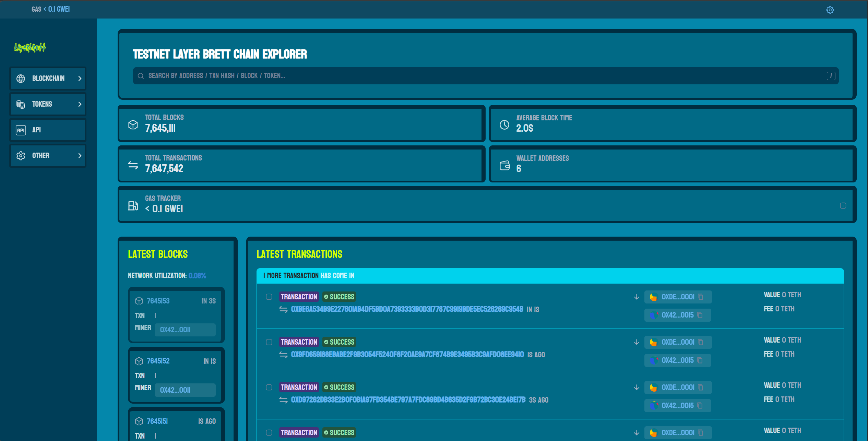The width and height of the screenshot is (868, 441).
Task: Copy the first 0X42...0015 address
Action: (x=700, y=315)
